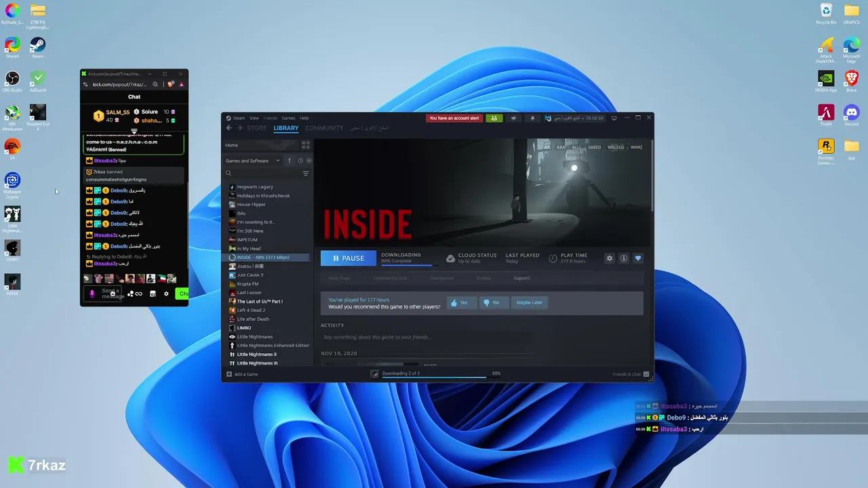Screen dimensions: 868x488
Task: Open the Steam desktop shortcut
Action: click(37, 47)
